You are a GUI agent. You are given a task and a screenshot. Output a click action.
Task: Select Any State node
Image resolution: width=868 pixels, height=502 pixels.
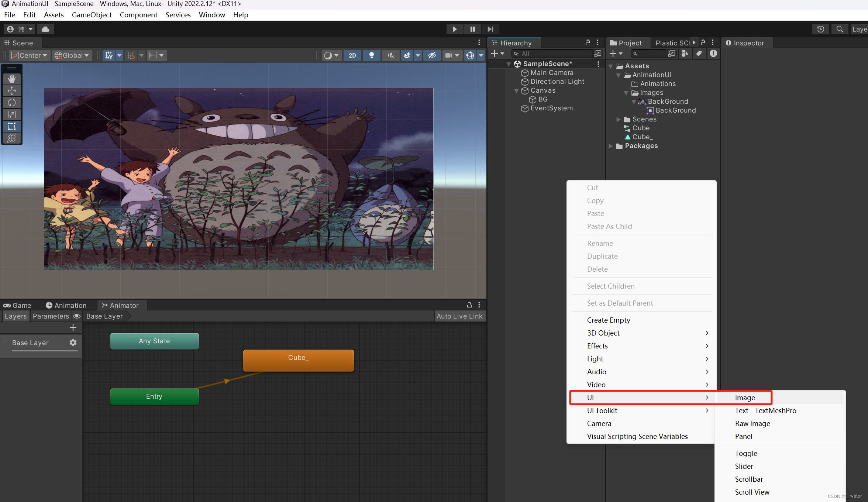tap(155, 341)
